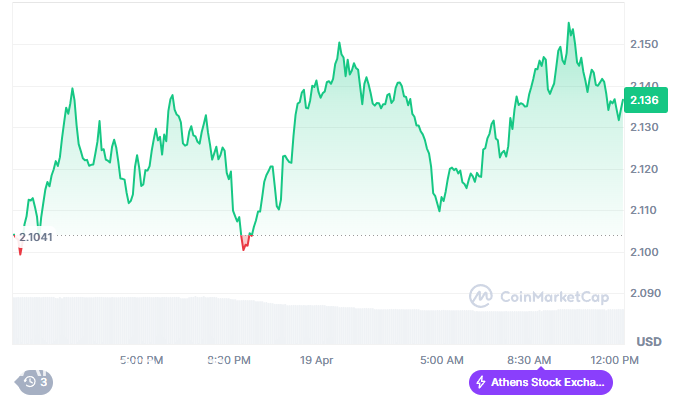
Task: Click the lightning bolt icon on the Athens button
Action: click(481, 382)
